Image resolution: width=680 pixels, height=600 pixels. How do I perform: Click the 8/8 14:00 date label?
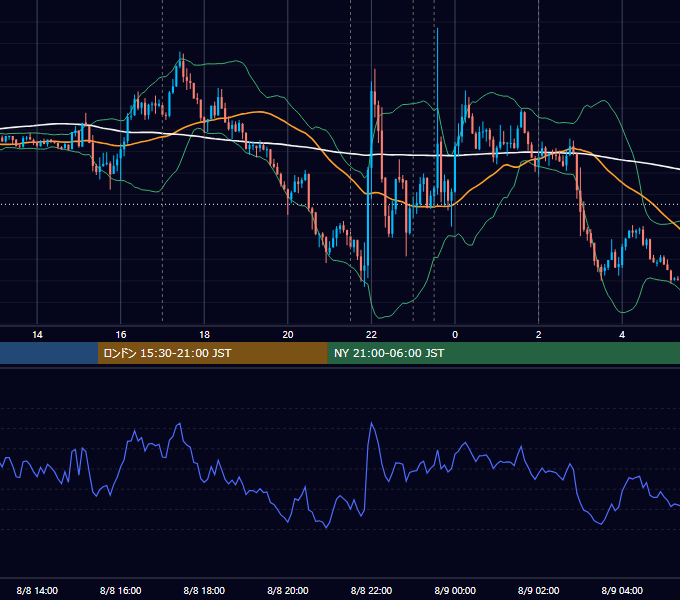click(37, 590)
